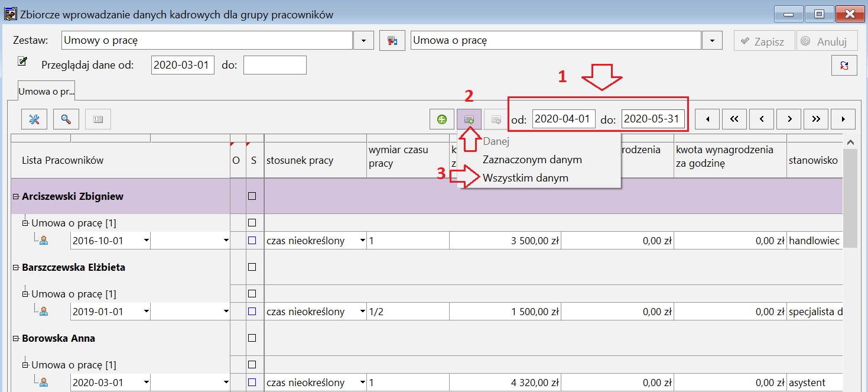Tick the checkbox in Arciszewski Zbigniew row
The height and width of the screenshot is (392, 868).
point(252,196)
